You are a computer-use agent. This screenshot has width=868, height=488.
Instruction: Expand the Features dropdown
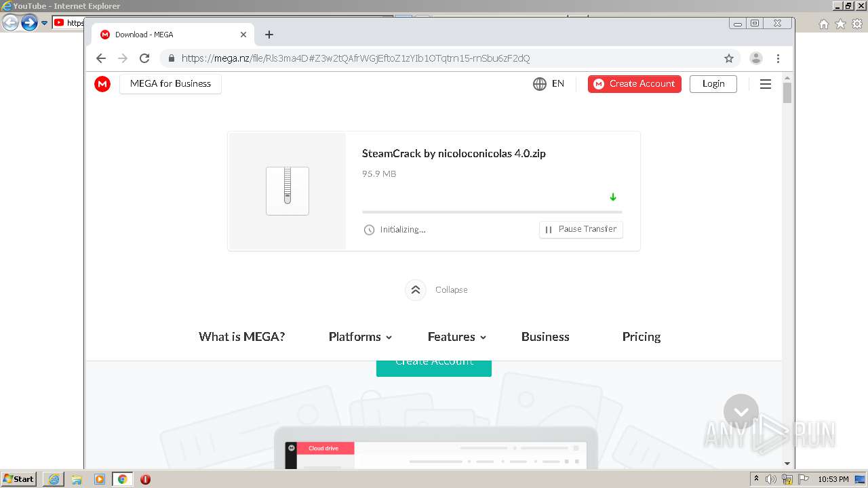coord(457,337)
